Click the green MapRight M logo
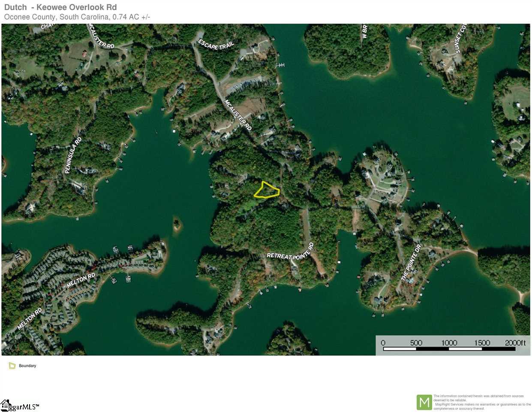Image resolution: width=532 pixels, height=412 pixels. (424, 403)
